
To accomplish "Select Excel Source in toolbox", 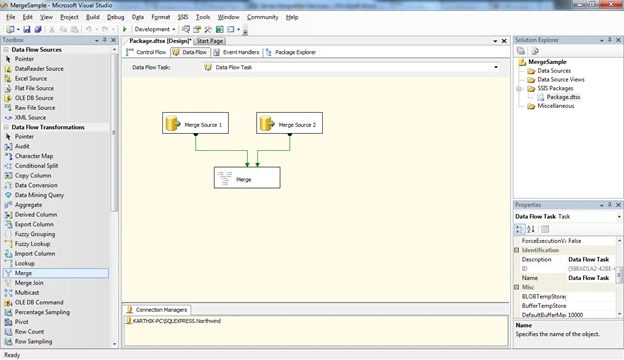I will 31,78.
